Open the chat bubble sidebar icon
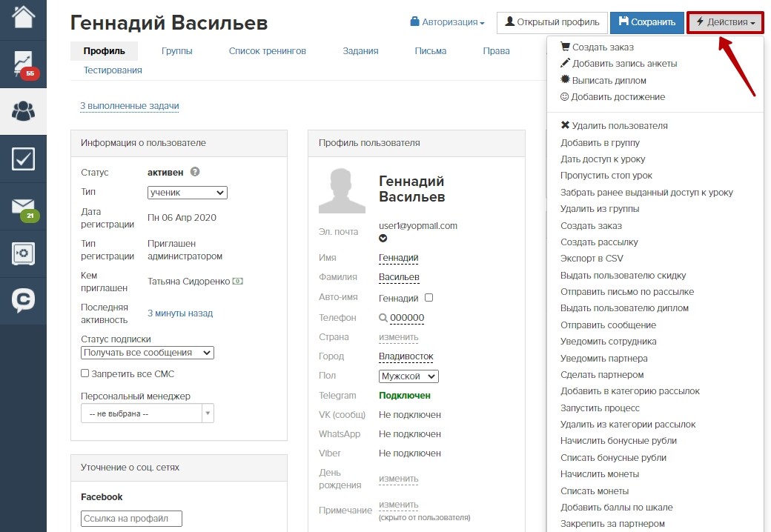 pos(23,300)
